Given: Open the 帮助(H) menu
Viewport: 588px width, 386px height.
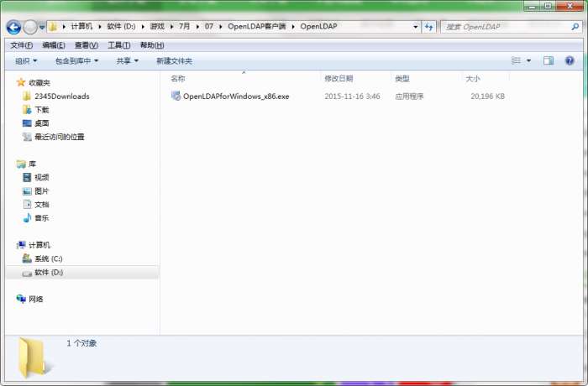Looking at the screenshot, I should (x=152, y=45).
